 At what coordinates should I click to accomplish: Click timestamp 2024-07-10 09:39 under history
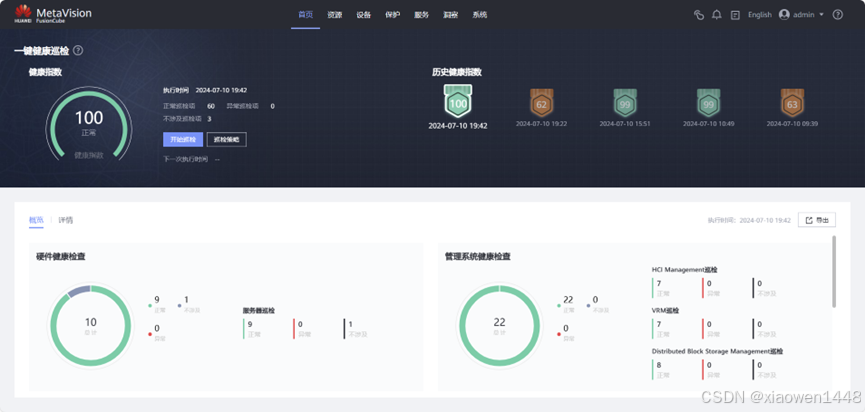click(792, 124)
